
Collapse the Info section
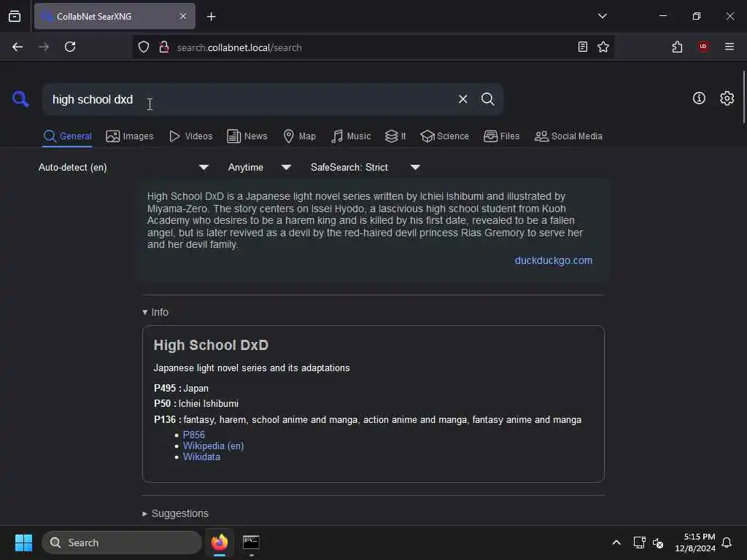tap(156, 312)
